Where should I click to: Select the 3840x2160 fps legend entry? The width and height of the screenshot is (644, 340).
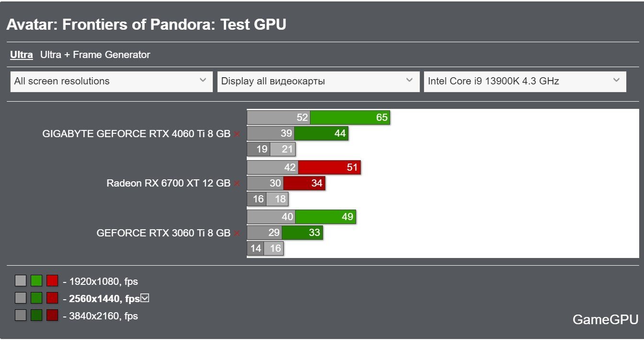pos(103,316)
